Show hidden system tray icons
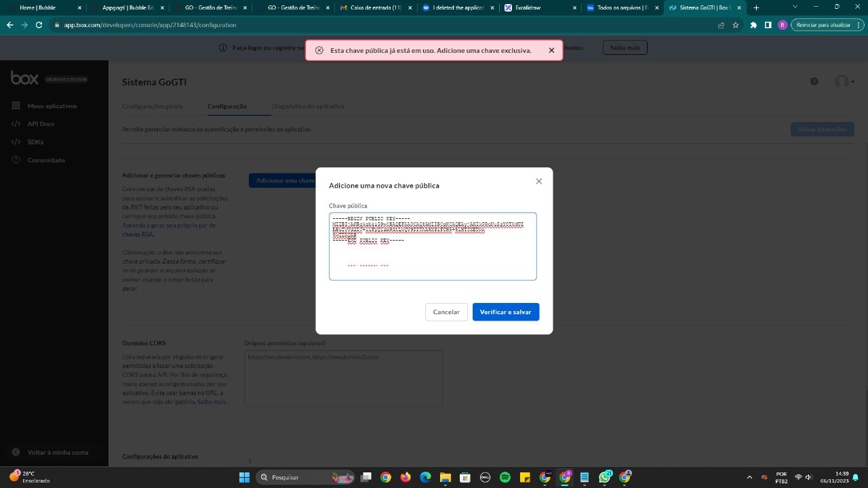 tap(749, 477)
